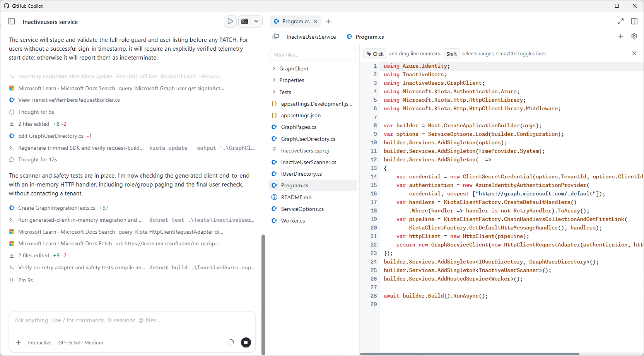Open 'View TransitiveMembersRequestBuilder.cs' step
Screen dimensions: 644x356
pyautogui.click(x=65, y=100)
